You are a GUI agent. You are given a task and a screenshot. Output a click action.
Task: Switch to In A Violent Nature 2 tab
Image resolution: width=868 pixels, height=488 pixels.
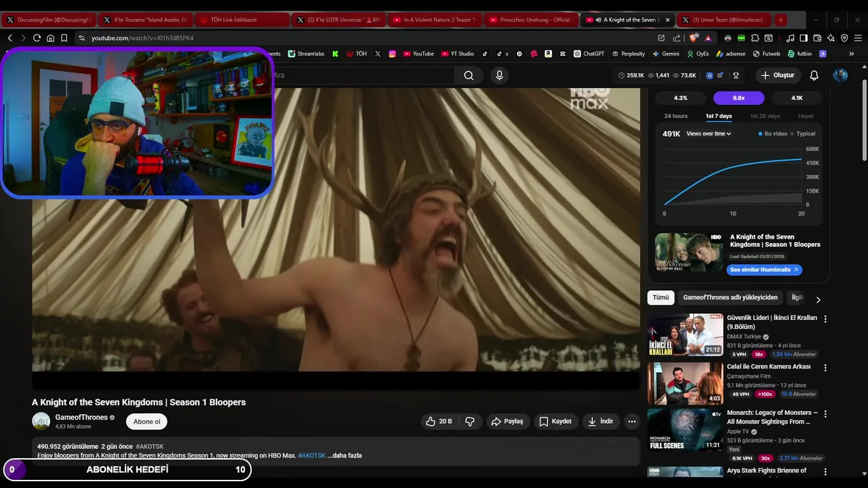click(434, 20)
